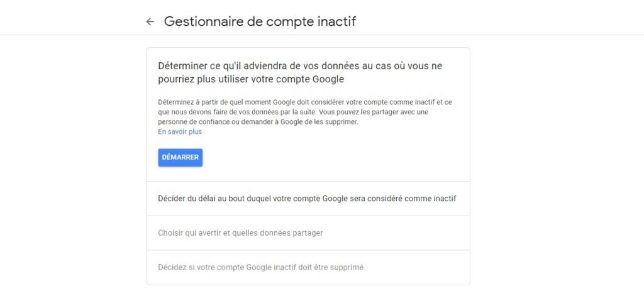This screenshot has width=644, height=296.
Task: Click the description paragraph starting 'Déterminez à partir'
Action: (304, 102)
